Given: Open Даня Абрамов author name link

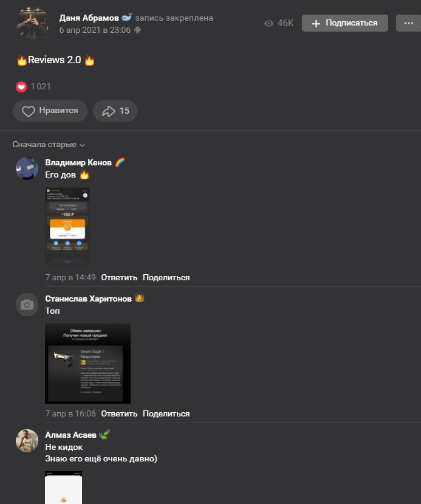Looking at the screenshot, I should click(89, 18).
